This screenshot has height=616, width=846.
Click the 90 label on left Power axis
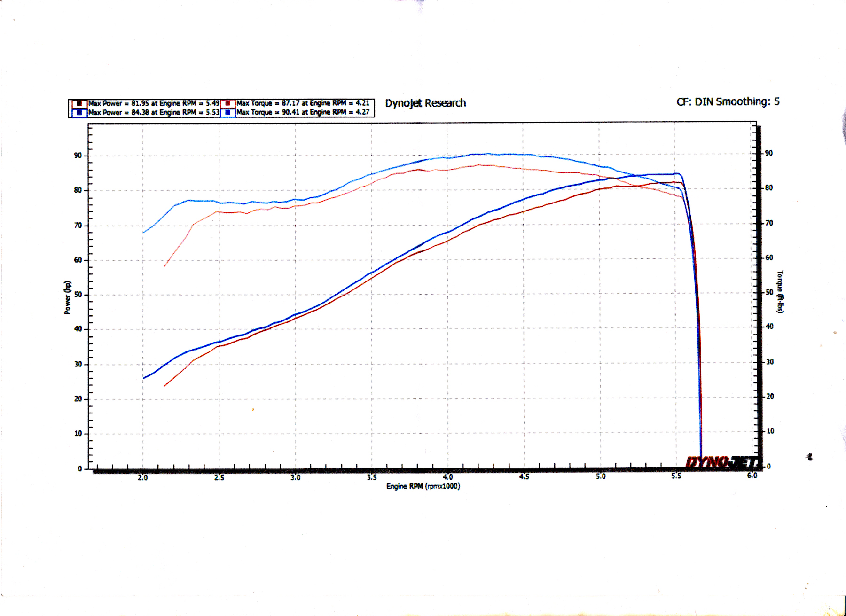(78, 156)
